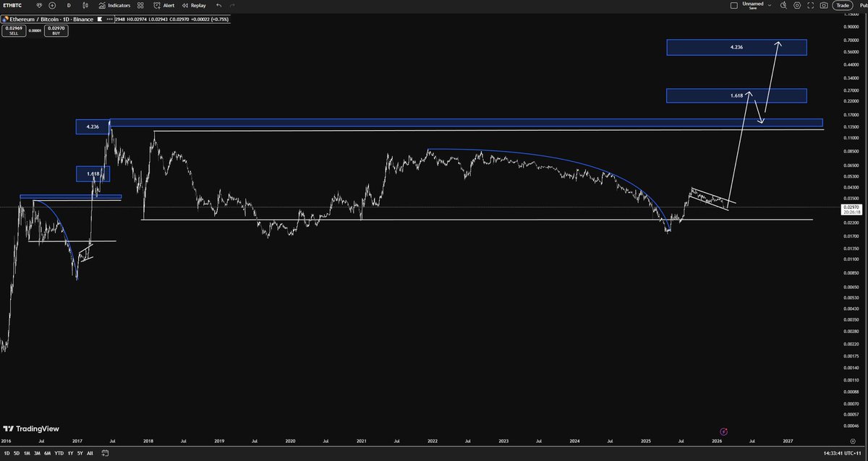Open the layout setup square icon
868x461 pixels.
coord(735,5)
